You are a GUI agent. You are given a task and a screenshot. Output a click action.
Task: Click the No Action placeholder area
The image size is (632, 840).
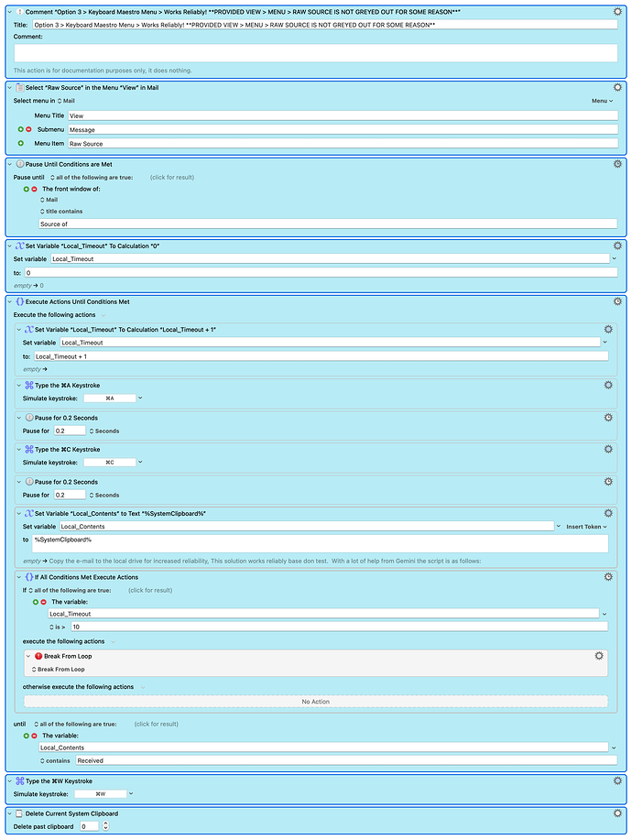point(315,702)
